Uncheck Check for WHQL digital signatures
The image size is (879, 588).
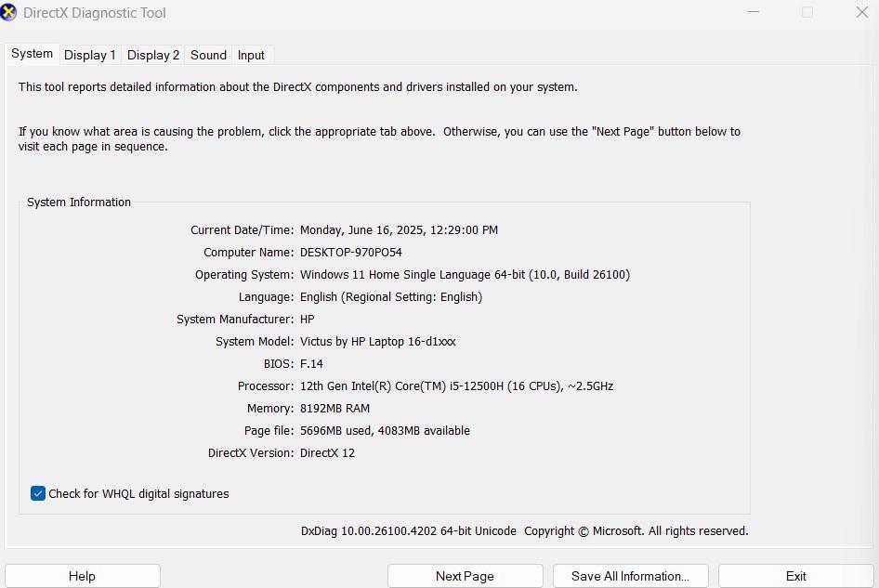(37, 493)
